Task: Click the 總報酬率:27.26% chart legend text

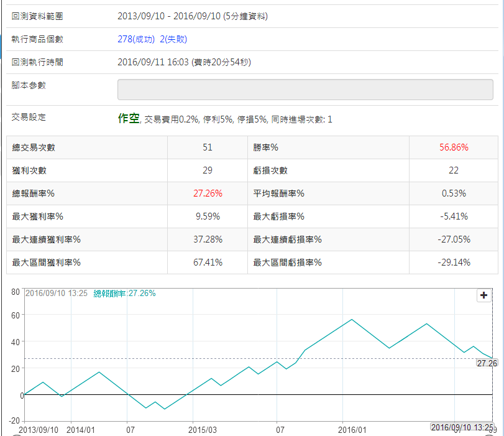Action: 124,293
